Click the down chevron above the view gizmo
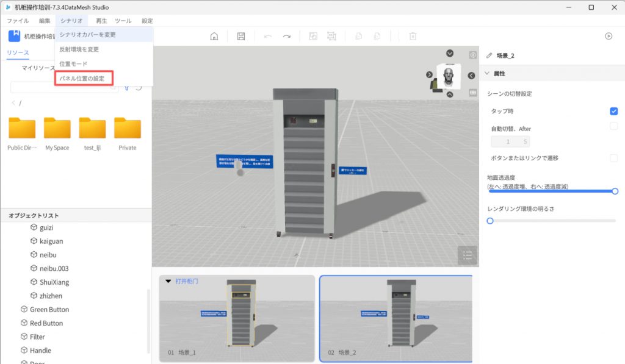The height and width of the screenshot is (364, 625). pyautogui.click(x=450, y=53)
